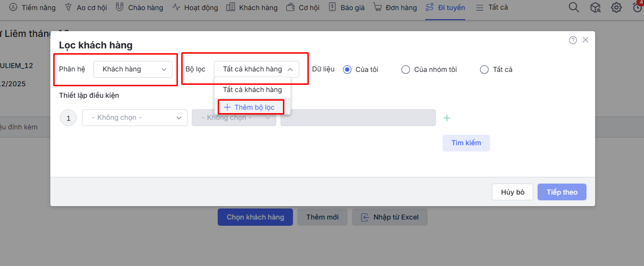The image size is (644, 266).
Task: Click the Hủy bỏ button
Action: [513, 192]
